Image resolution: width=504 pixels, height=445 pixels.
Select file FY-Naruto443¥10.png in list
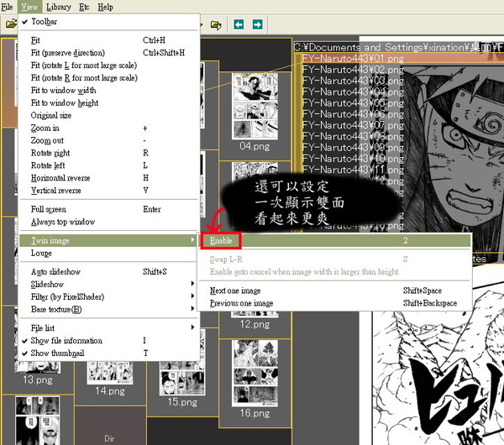coord(353,159)
